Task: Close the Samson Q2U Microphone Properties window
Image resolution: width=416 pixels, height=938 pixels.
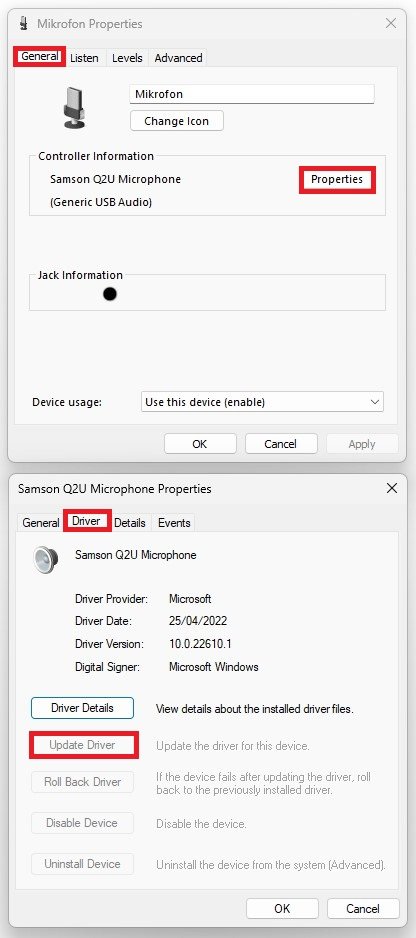Action: click(x=392, y=488)
